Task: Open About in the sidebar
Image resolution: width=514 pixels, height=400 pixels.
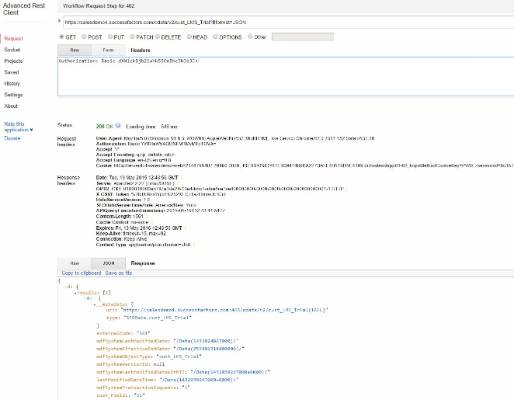Action: 11,106
